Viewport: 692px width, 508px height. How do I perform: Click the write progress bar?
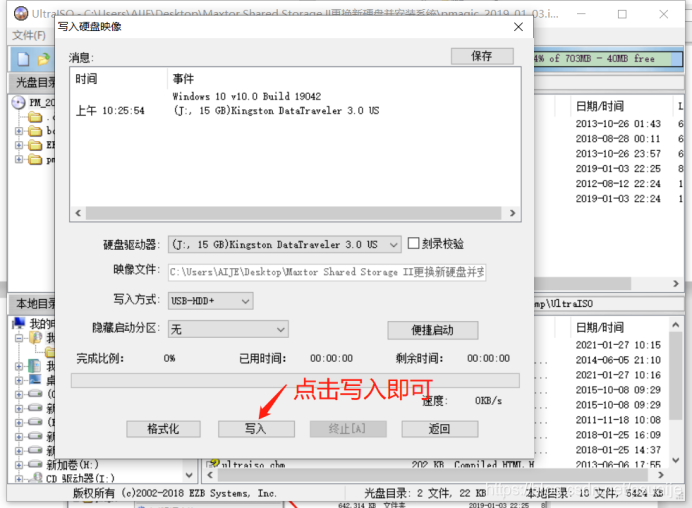click(x=295, y=380)
